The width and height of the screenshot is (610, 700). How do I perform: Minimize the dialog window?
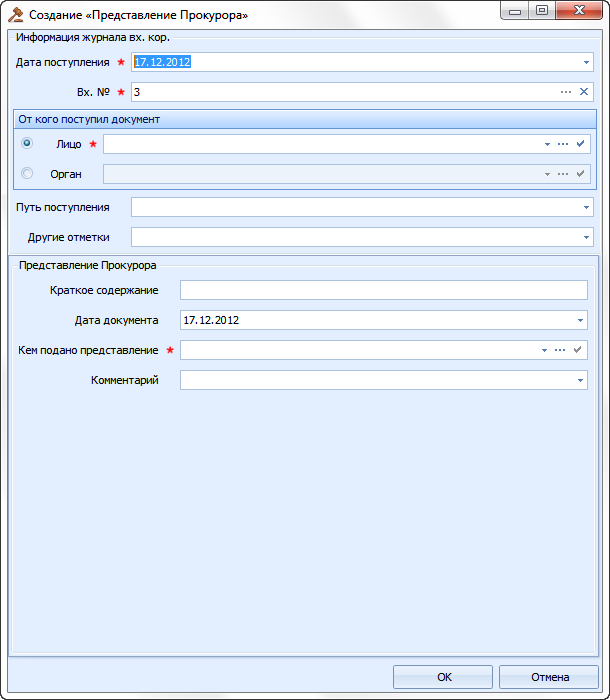(515, 10)
